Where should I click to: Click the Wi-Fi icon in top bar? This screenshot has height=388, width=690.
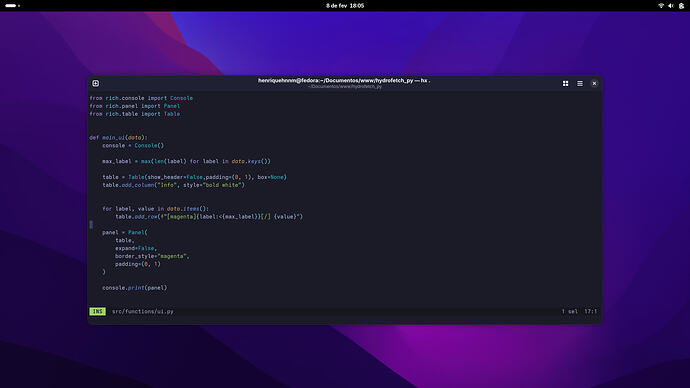point(661,6)
